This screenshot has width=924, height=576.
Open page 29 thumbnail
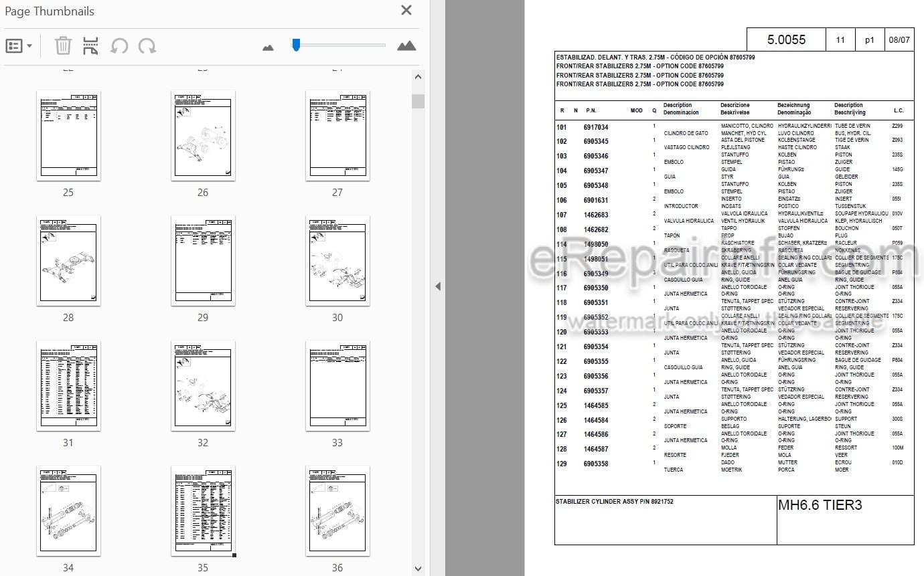point(203,261)
